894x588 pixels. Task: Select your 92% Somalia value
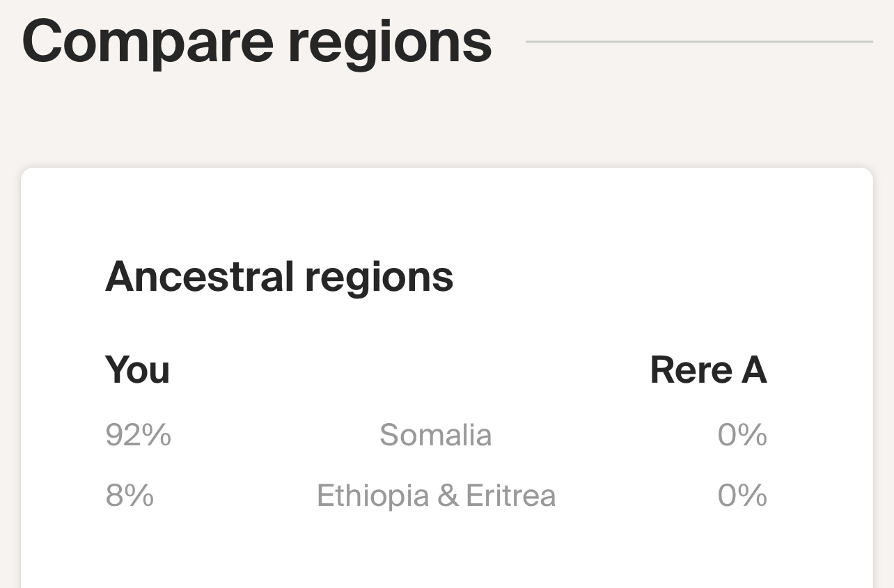tap(138, 436)
